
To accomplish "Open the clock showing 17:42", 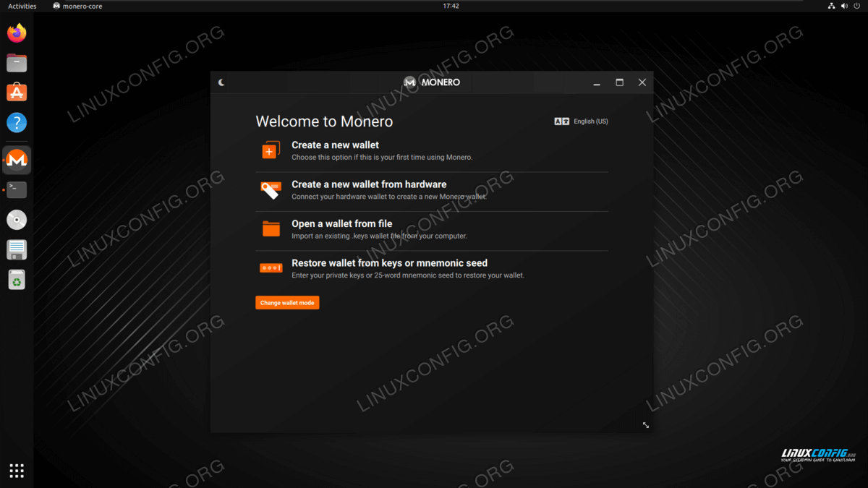I will click(x=451, y=6).
